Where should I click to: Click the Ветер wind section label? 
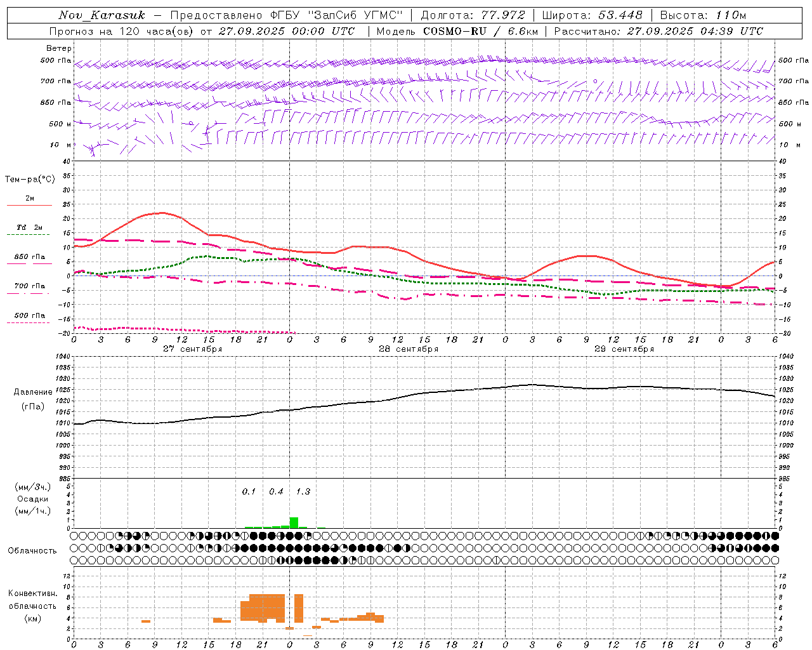click(x=59, y=48)
